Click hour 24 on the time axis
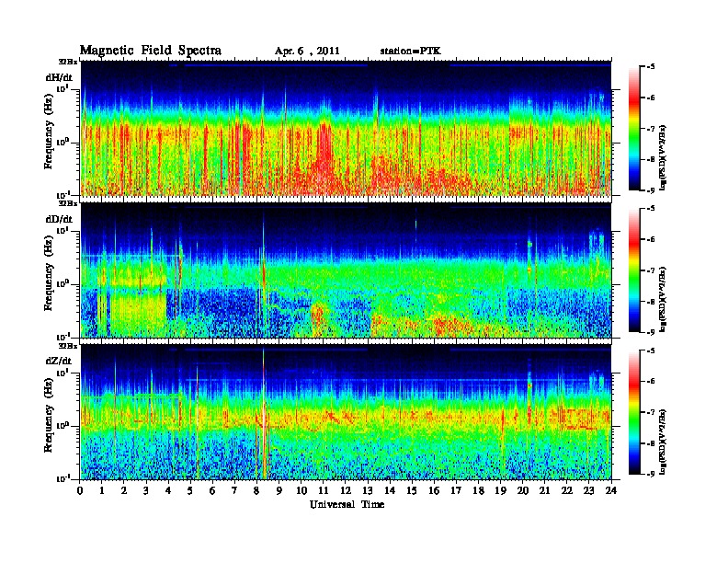Screen dimensions: 728x563 click(x=611, y=490)
